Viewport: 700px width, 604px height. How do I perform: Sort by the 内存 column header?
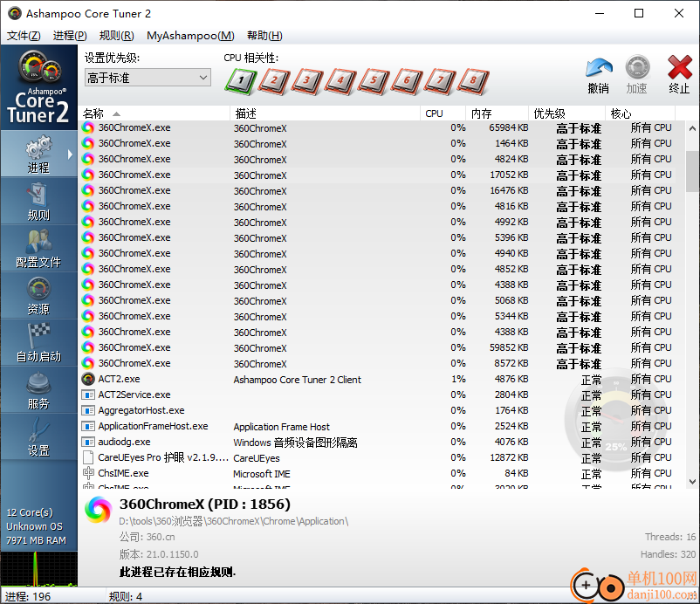(x=497, y=113)
